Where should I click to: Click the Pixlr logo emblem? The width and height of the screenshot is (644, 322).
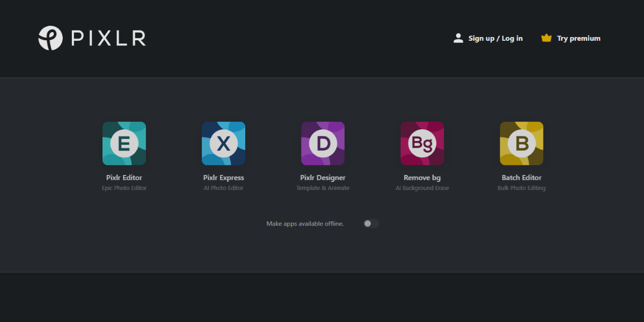pyautogui.click(x=50, y=38)
